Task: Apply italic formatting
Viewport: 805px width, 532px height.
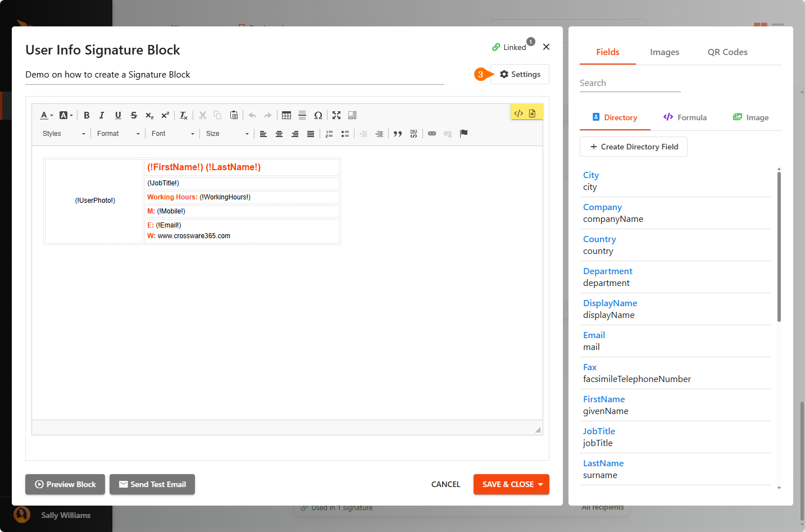Action: (x=102, y=115)
